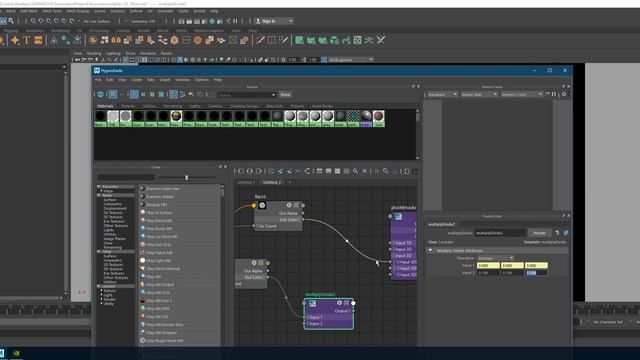Viewport: 640px width, 360px height.
Task: Click the Show button in browser toolbar
Action: coord(285,95)
